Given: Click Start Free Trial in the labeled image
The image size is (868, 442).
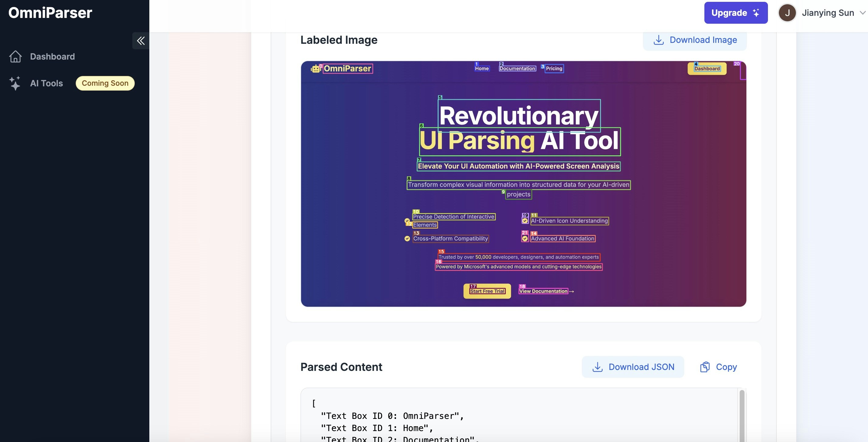Looking at the screenshot, I should [x=487, y=291].
